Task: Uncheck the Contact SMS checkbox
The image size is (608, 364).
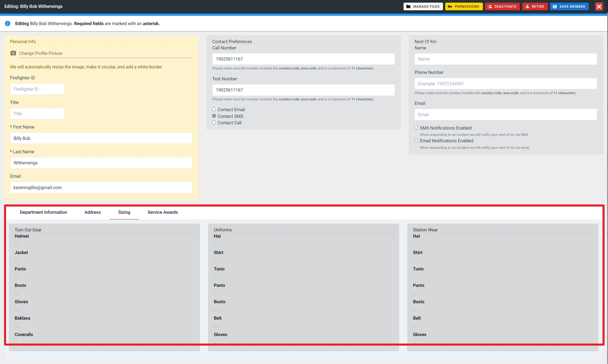Action: pyautogui.click(x=214, y=116)
